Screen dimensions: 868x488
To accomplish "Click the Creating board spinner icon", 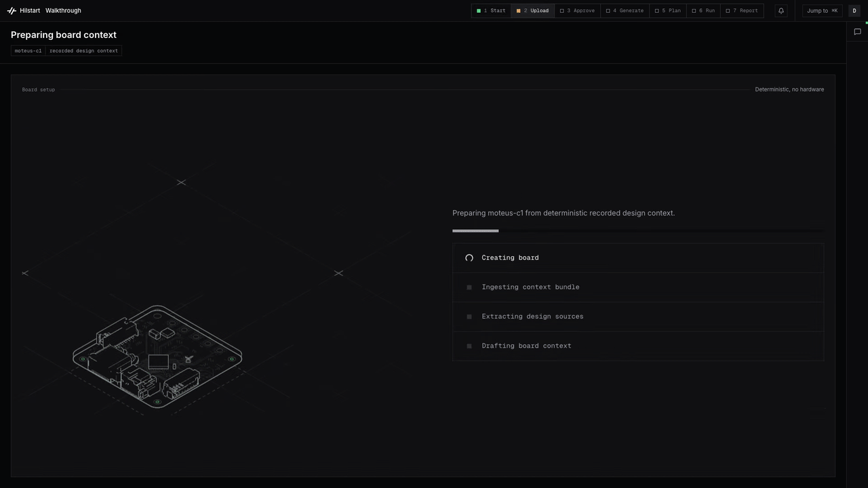I will click(x=469, y=258).
